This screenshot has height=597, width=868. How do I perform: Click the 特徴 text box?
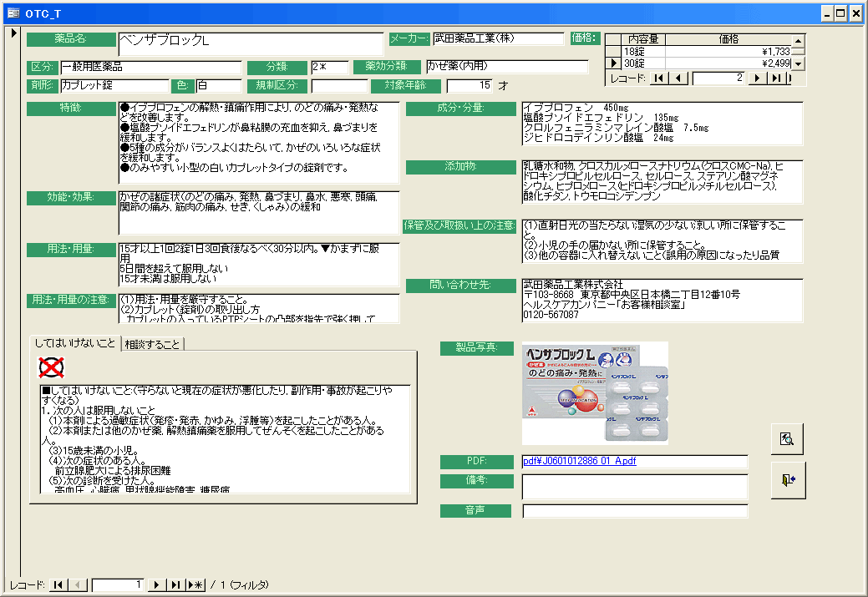[258, 142]
